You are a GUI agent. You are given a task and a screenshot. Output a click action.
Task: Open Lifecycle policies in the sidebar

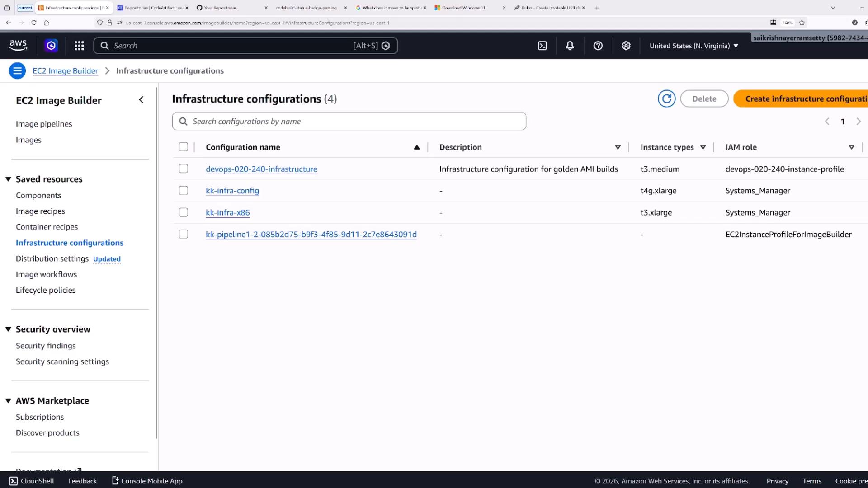(46, 290)
